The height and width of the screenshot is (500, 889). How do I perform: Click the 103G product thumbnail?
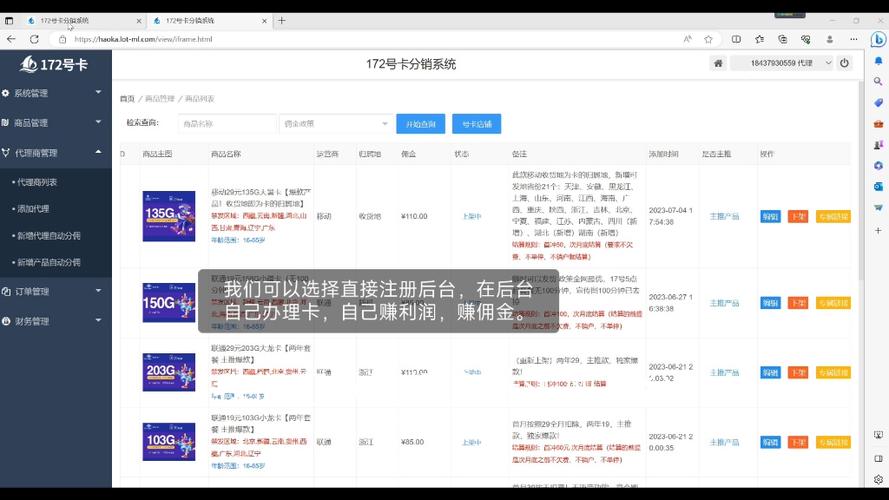click(169, 442)
